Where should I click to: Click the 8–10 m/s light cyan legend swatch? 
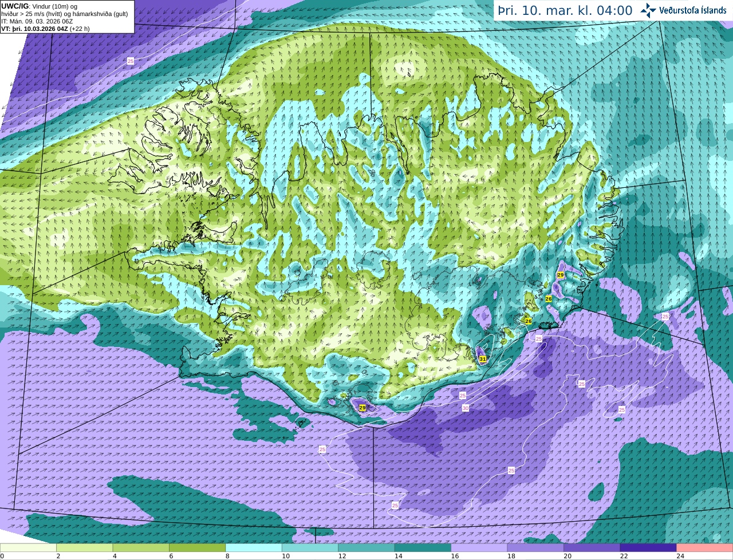pyautogui.click(x=254, y=548)
